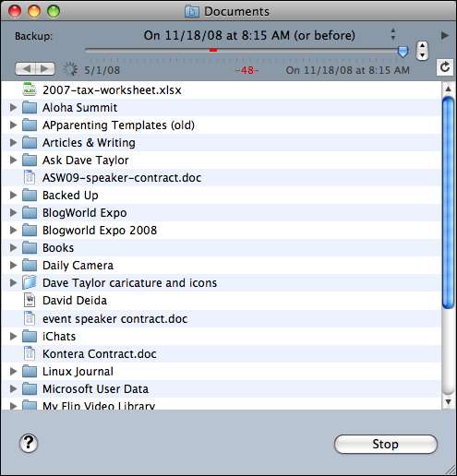Select the 2007-tax-worksheet.xlsx file icon
Image resolution: width=457 pixels, height=476 pixels.
point(30,89)
